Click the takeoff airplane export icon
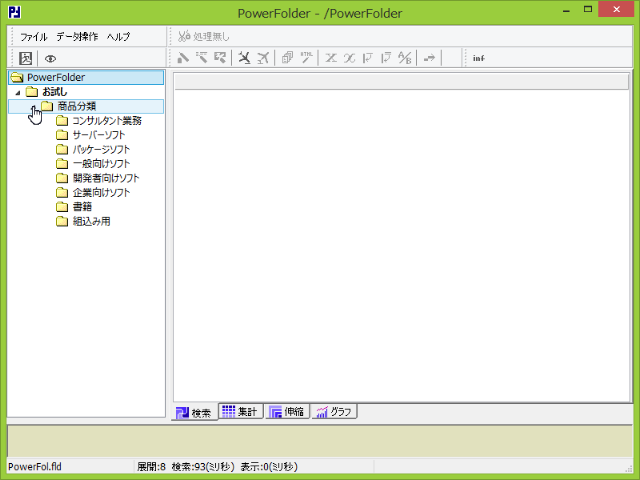Screen dimensions: 640x480 pos(263,58)
